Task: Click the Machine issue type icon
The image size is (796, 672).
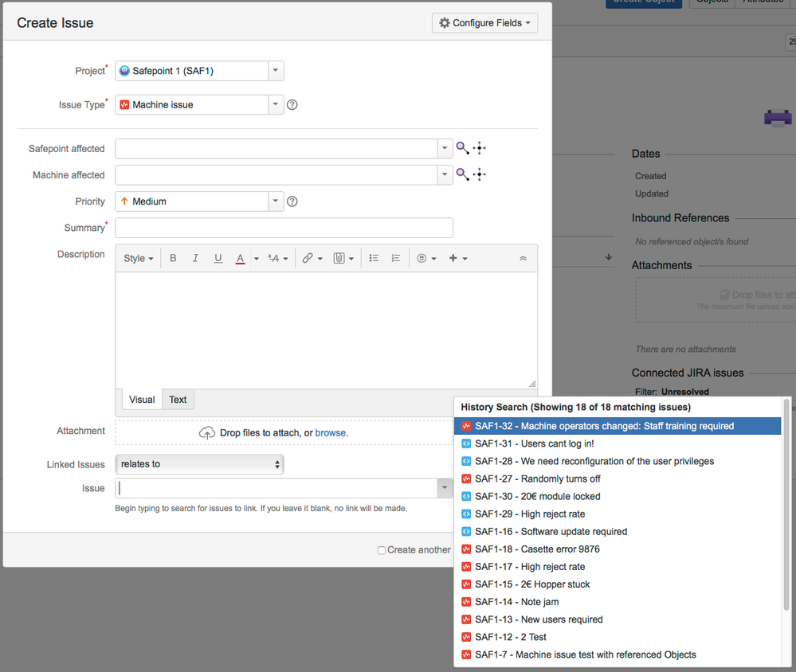Action: coord(124,105)
